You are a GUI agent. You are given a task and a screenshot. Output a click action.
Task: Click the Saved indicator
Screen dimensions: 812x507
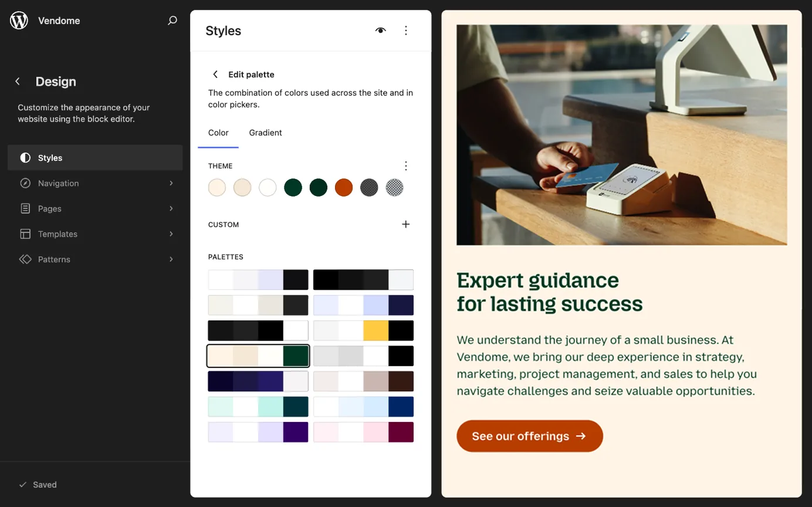39,484
